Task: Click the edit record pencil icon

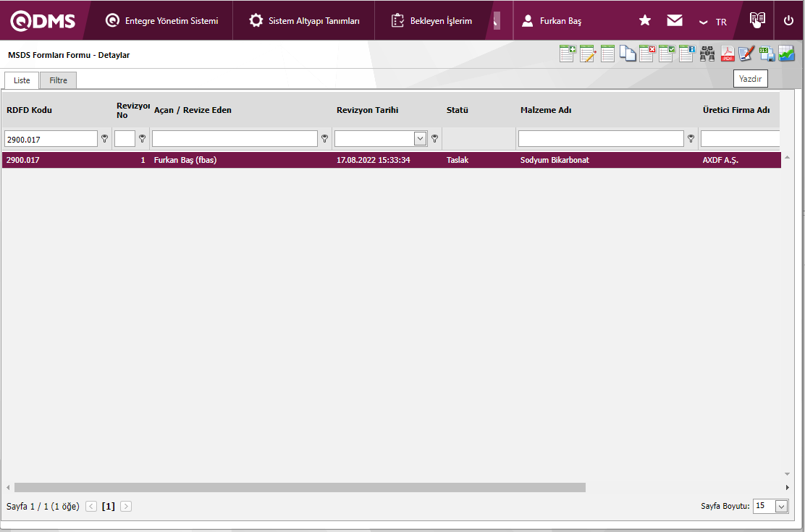Action: (588, 54)
